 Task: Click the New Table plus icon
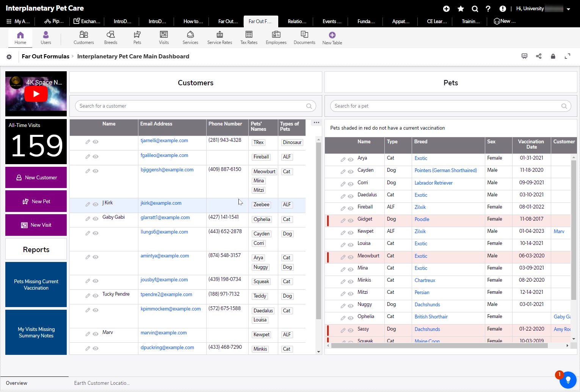[332, 35]
